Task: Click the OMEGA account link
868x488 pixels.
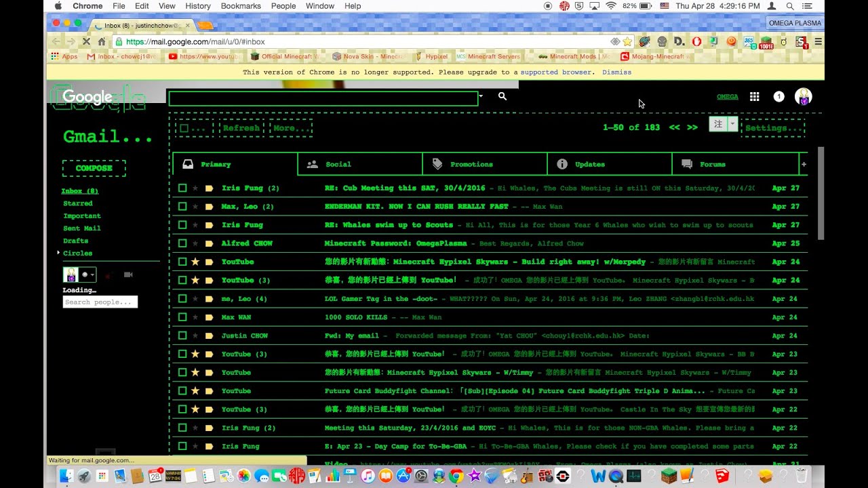Action: [x=728, y=97]
